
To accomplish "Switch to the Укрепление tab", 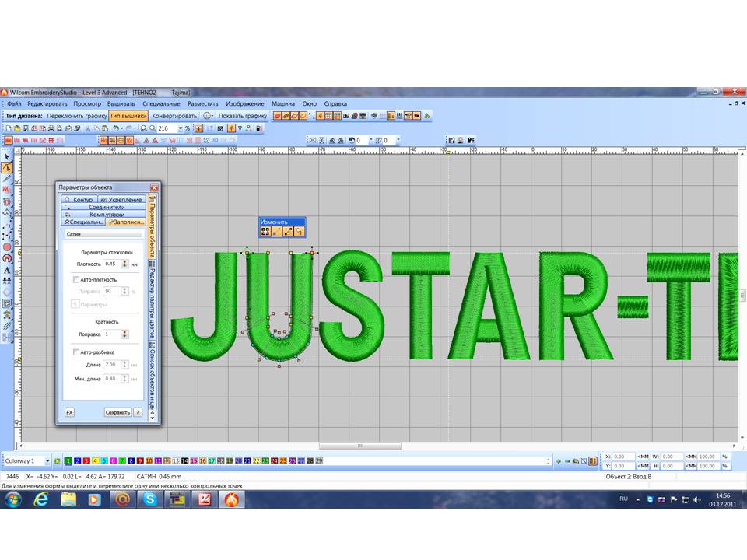I will point(122,200).
